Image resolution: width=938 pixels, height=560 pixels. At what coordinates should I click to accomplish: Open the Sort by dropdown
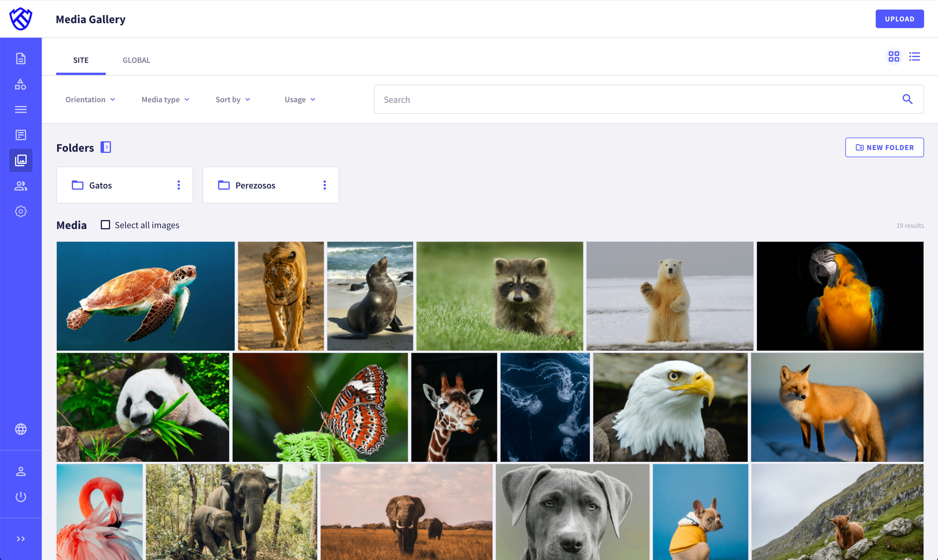click(233, 100)
